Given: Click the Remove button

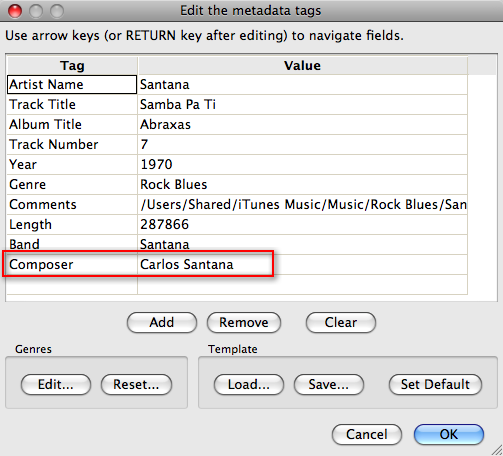Looking at the screenshot, I should (244, 322).
